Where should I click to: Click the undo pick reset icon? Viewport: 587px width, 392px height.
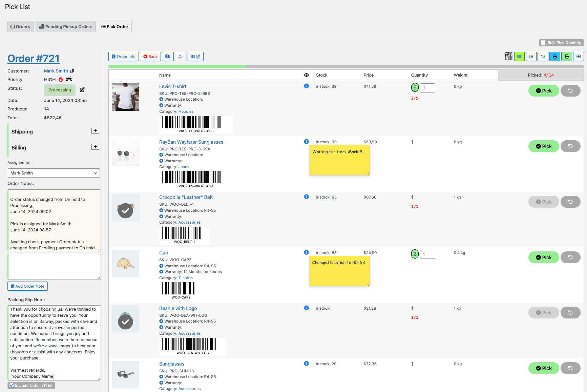pos(543,56)
